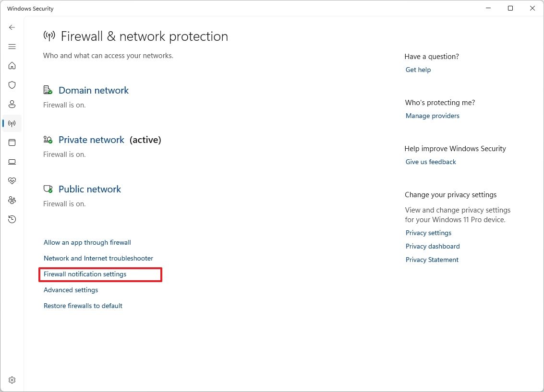Open Device security laptop icon
The image size is (544, 392).
coord(12,162)
